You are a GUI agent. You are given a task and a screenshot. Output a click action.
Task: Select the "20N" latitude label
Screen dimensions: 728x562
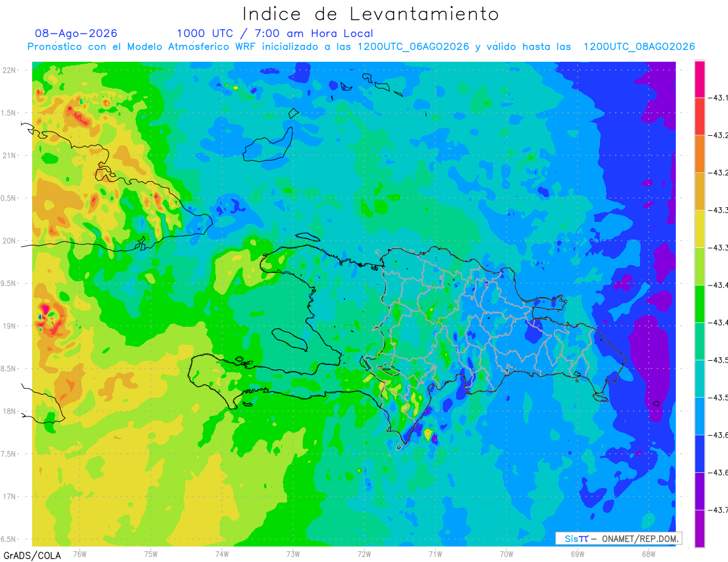(10, 241)
